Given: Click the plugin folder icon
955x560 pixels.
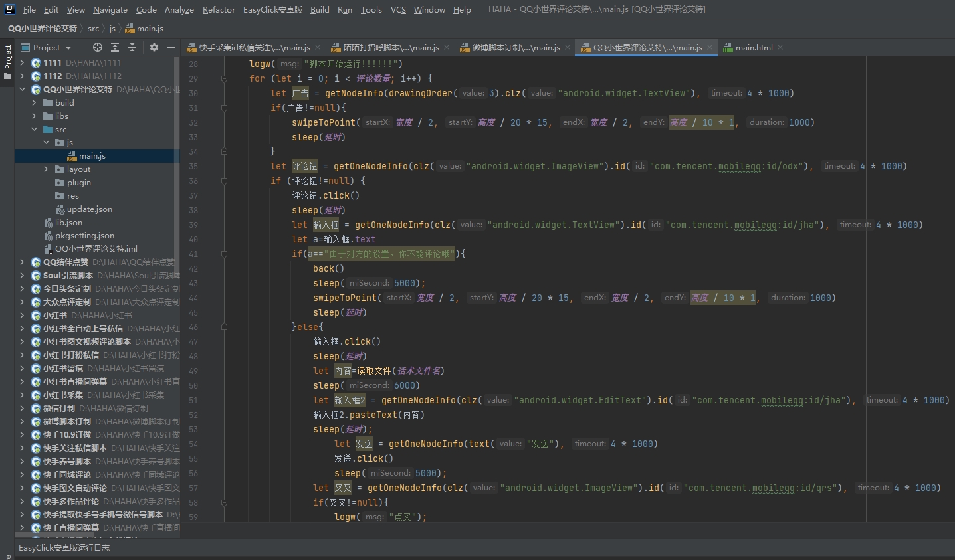Looking at the screenshot, I should tap(60, 183).
